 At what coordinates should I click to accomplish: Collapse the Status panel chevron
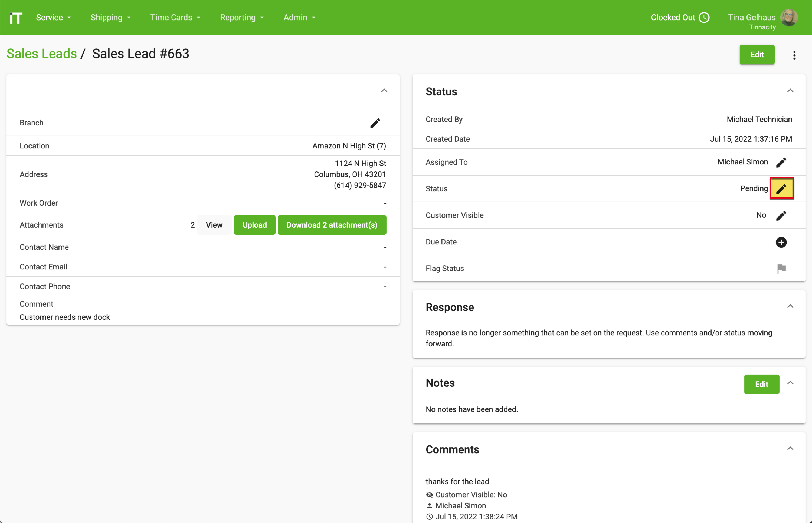point(790,90)
